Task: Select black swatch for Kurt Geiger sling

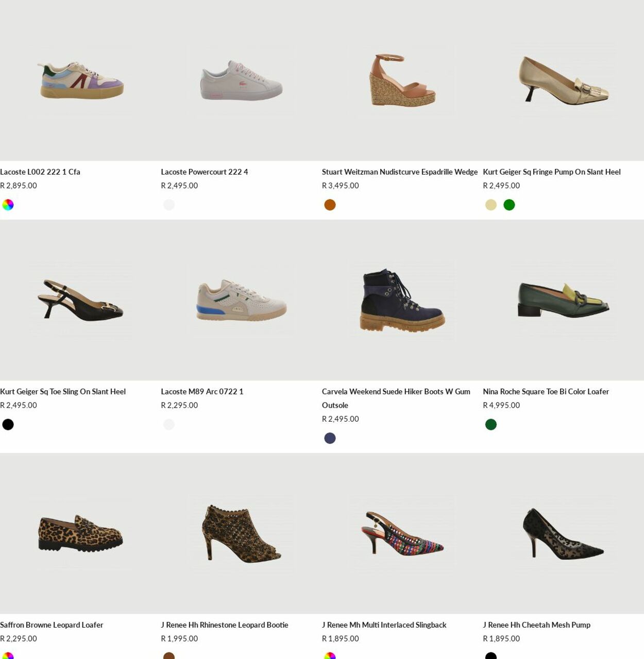Action: click(8, 425)
